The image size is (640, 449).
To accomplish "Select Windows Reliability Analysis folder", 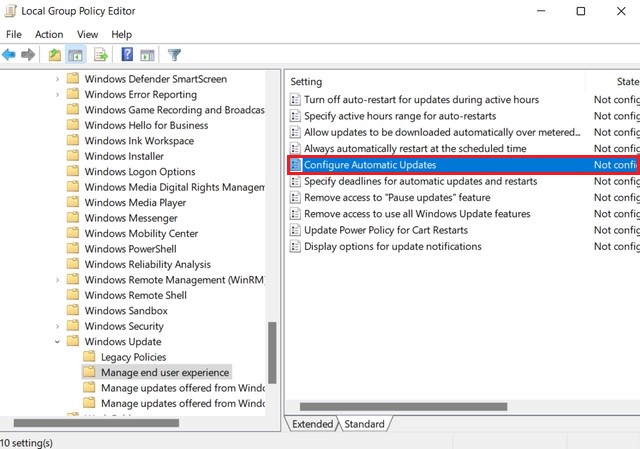I will (139, 265).
